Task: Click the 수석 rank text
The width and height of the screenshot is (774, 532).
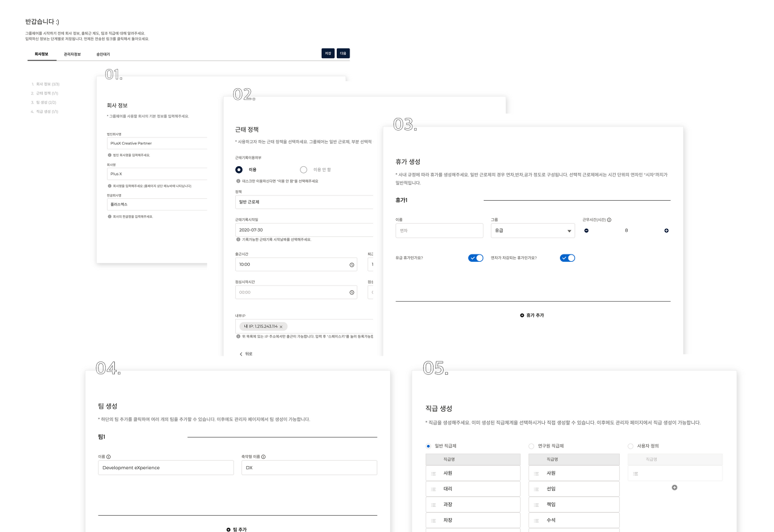Action: [x=551, y=521]
